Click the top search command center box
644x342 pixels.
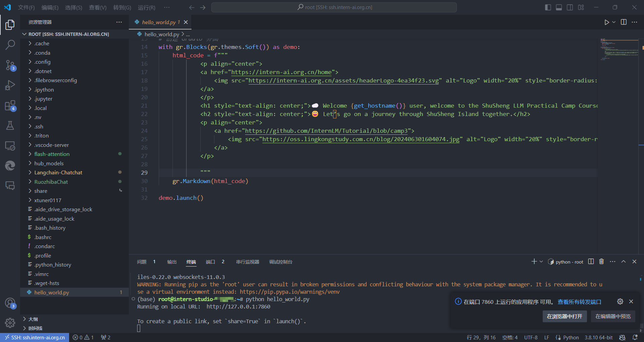pyautogui.click(x=334, y=7)
